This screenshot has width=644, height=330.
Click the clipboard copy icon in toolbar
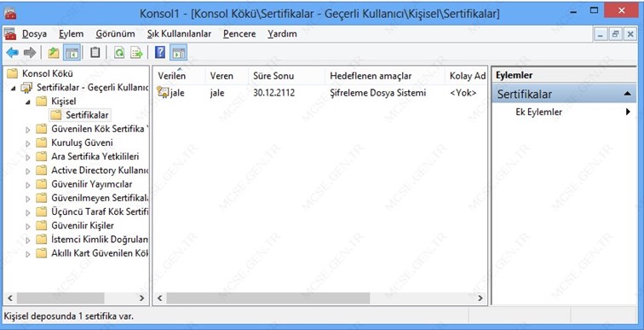pos(95,53)
